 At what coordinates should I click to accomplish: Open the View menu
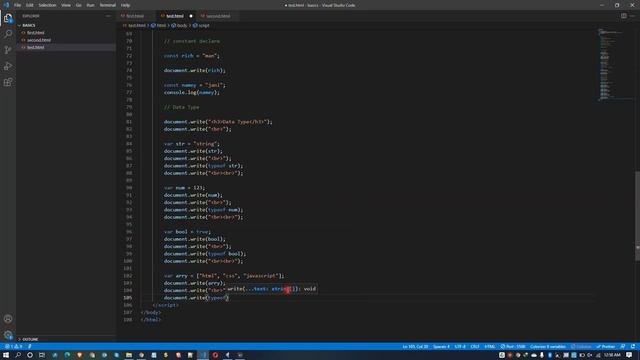(x=66, y=5)
